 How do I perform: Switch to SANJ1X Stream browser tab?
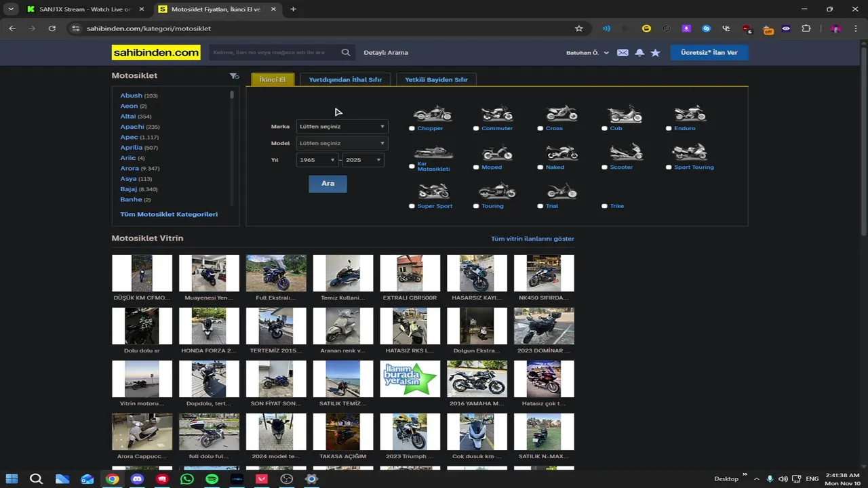click(x=84, y=9)
